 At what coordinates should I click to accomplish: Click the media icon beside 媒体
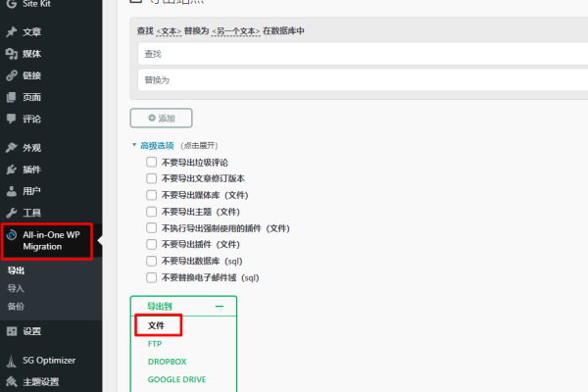pos(12,54)
